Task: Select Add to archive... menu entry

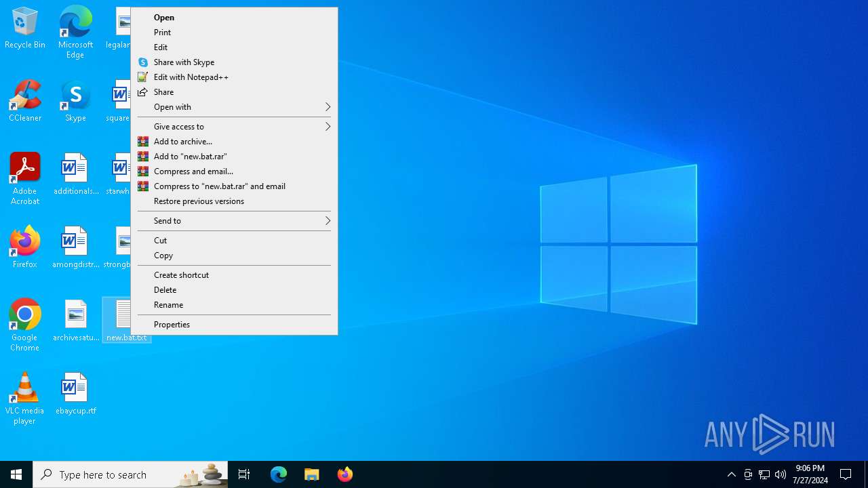Action: click(x=234, y=142)
